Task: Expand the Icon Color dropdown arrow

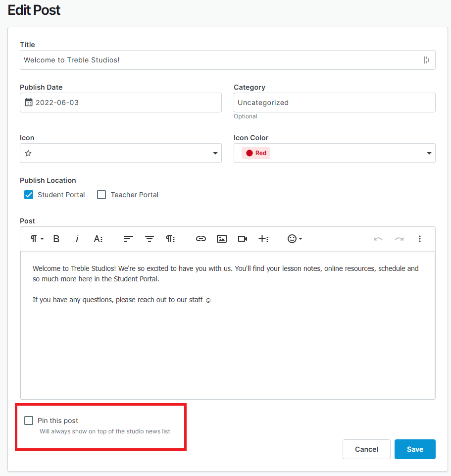Action: click(x=429, y=153)
